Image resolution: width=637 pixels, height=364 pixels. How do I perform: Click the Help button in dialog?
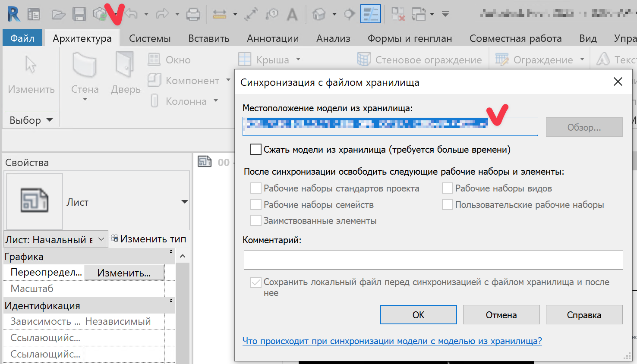pyautogui.click(x=584, y=315)
